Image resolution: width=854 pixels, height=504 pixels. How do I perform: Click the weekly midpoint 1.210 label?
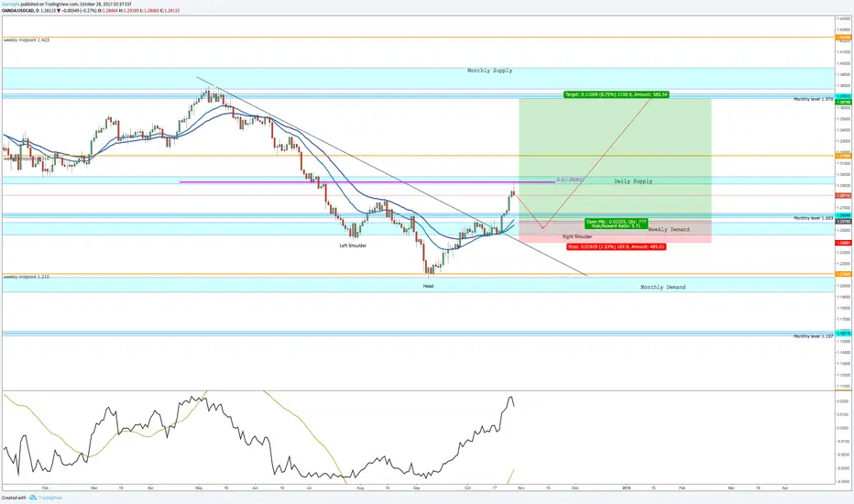(x=27, y=277)
